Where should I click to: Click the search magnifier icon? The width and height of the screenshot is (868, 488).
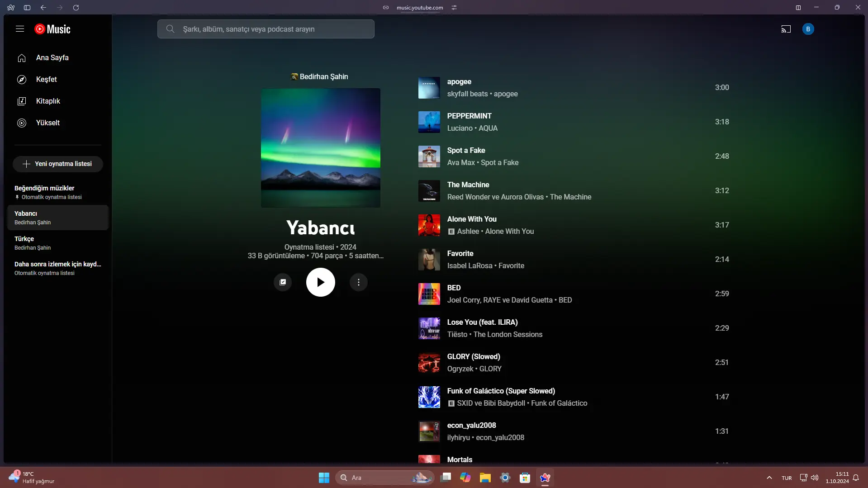[170, 29]
